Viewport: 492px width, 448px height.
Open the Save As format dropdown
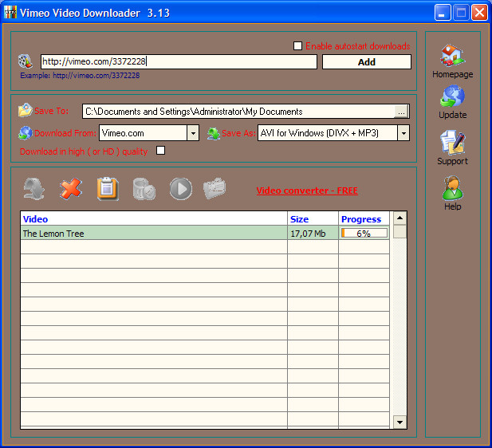tap(403, 133)
